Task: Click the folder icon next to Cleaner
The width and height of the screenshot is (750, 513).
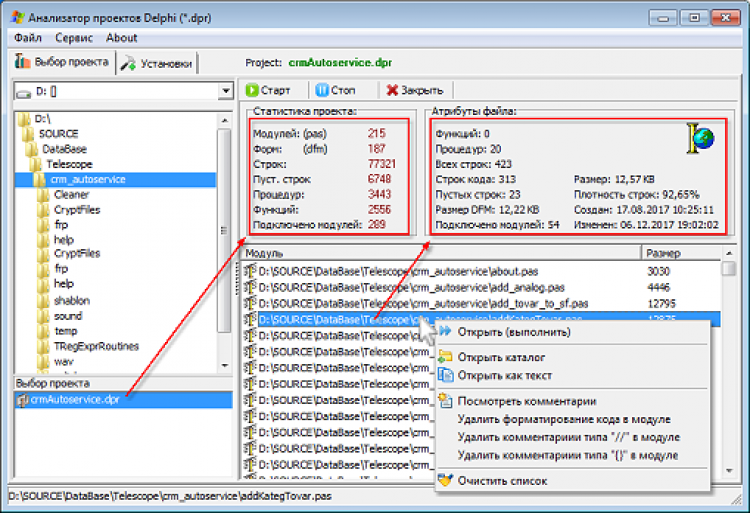Action: pyautogui.click(x=43, y=195)
